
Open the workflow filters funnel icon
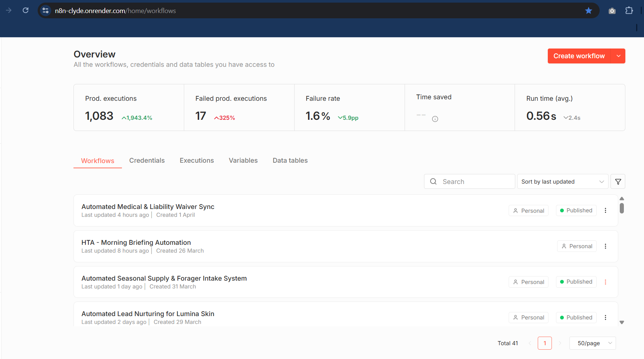[618, 182]
